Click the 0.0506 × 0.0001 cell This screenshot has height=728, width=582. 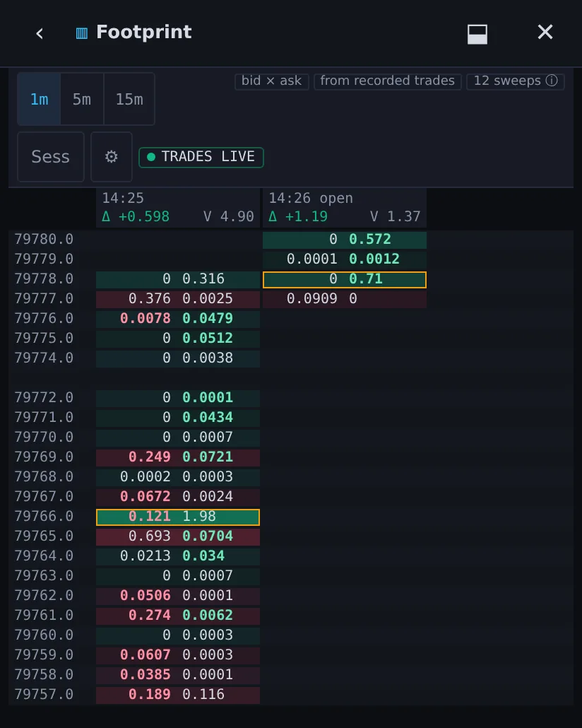[x=178, y=596]
